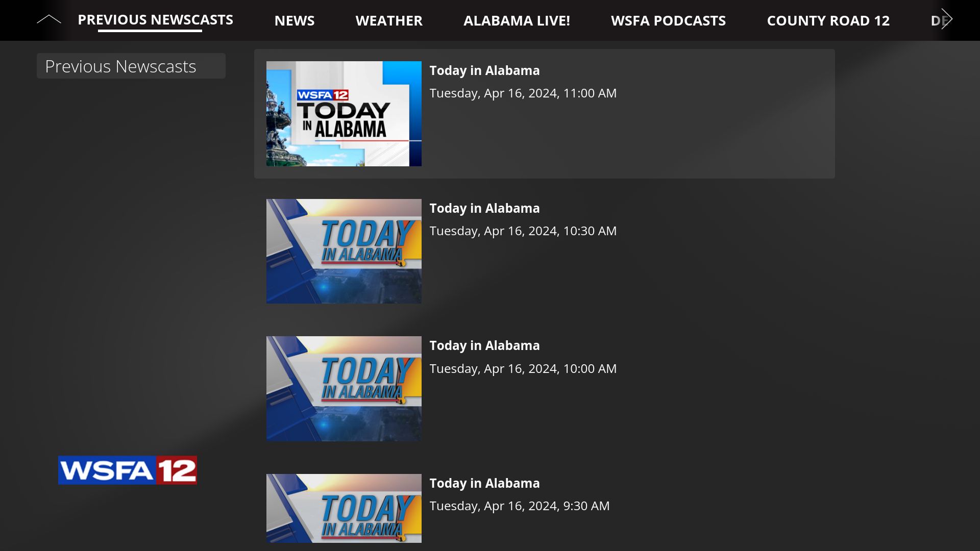Open the ALABAMA LIVE! section

pos(517,20)
